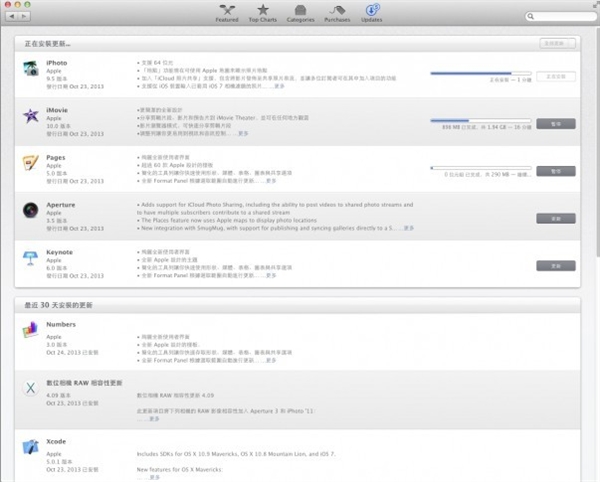Expand Aperture release notes More link
Image resolution: width=600 pixels, height=482 pixels.
click(409, 228)
